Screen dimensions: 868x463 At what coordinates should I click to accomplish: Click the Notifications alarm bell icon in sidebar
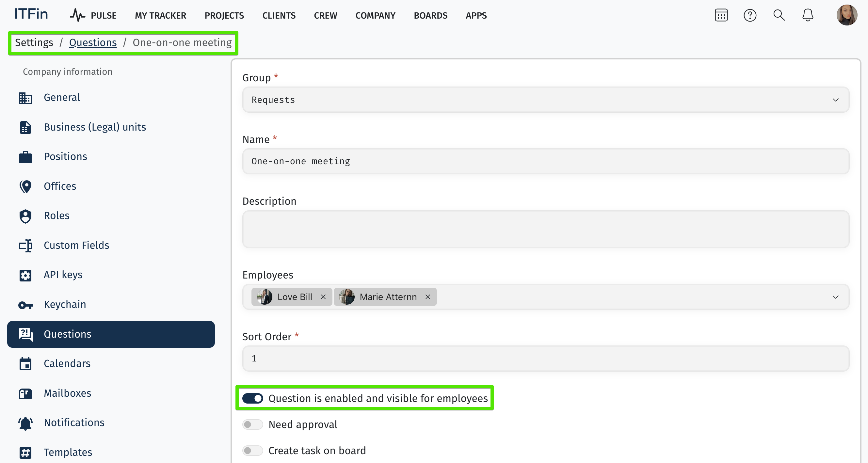click(25, 423)
